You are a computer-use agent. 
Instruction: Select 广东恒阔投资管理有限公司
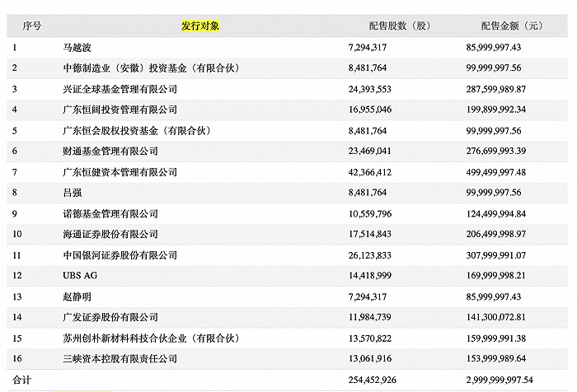[120, 110]
